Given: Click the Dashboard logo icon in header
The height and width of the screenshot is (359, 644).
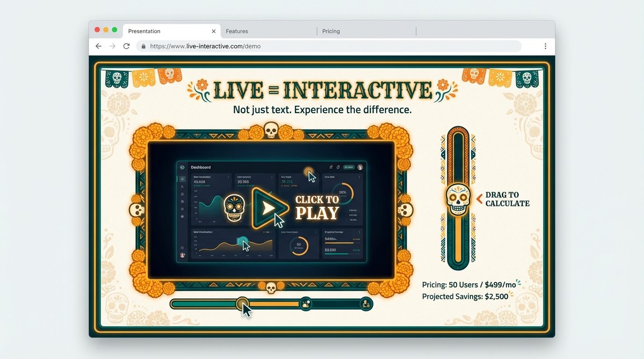Looking at the screenshot, I should (x=182, y=167).
